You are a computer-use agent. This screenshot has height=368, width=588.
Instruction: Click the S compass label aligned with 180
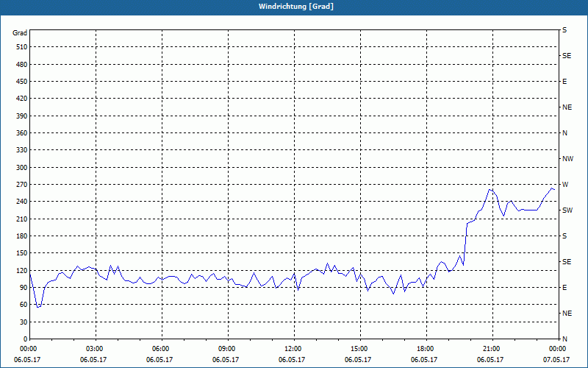[564, 236]
